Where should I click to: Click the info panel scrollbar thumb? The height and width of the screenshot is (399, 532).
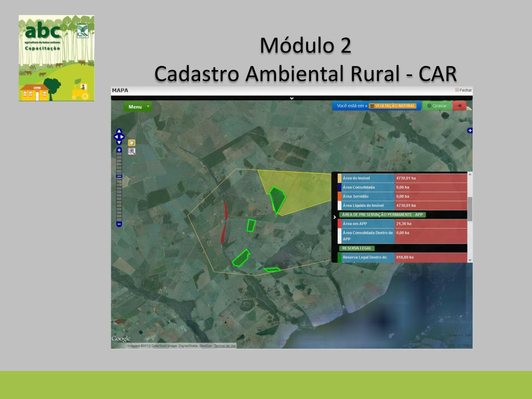(470, 209)
